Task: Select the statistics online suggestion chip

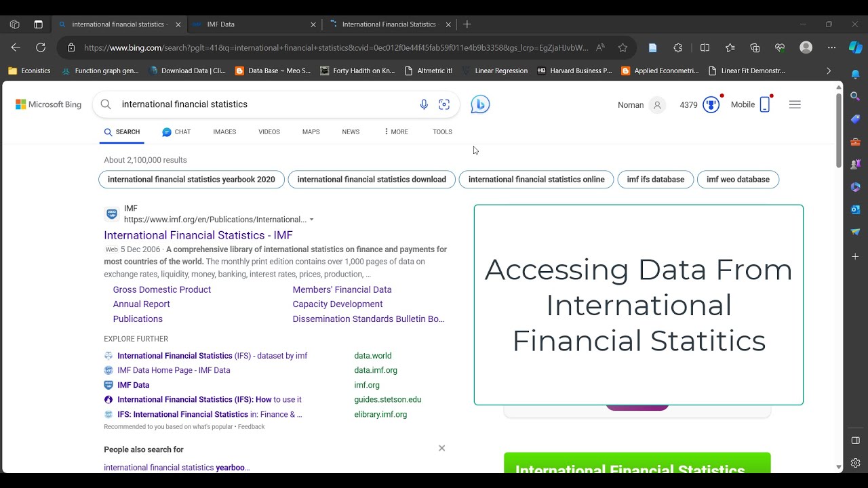Action: [x=536, y=180]
